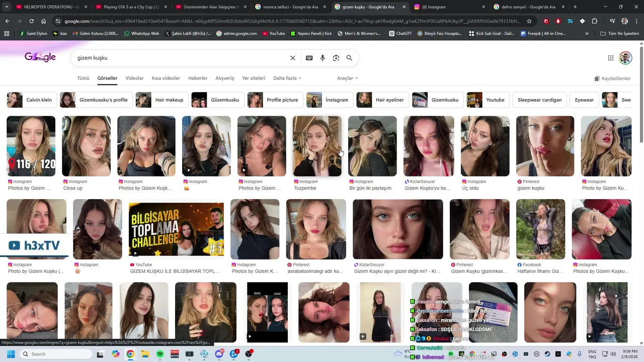Viewport: 644px width, 362px height.
Task: Switch to the 'Haberler' tab
Action: point(198,78)
